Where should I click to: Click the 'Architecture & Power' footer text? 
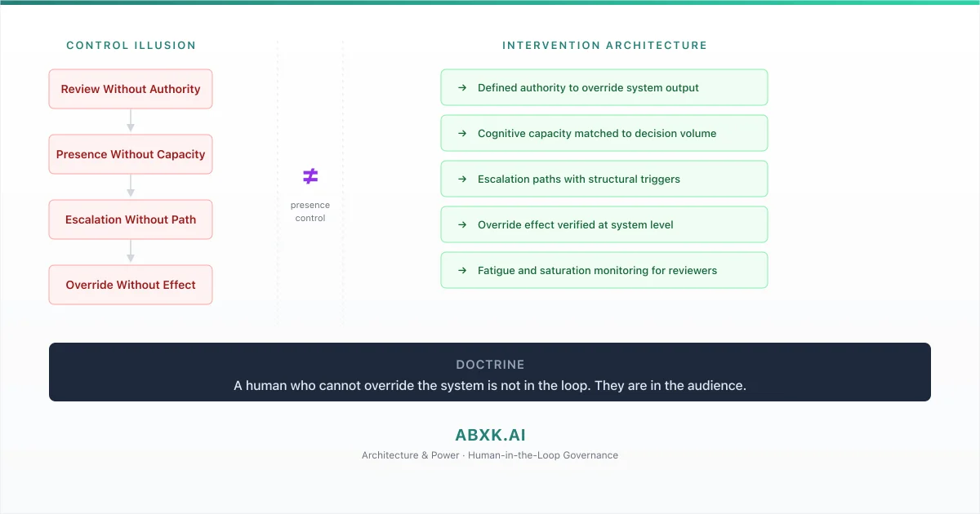pos(490,455)
